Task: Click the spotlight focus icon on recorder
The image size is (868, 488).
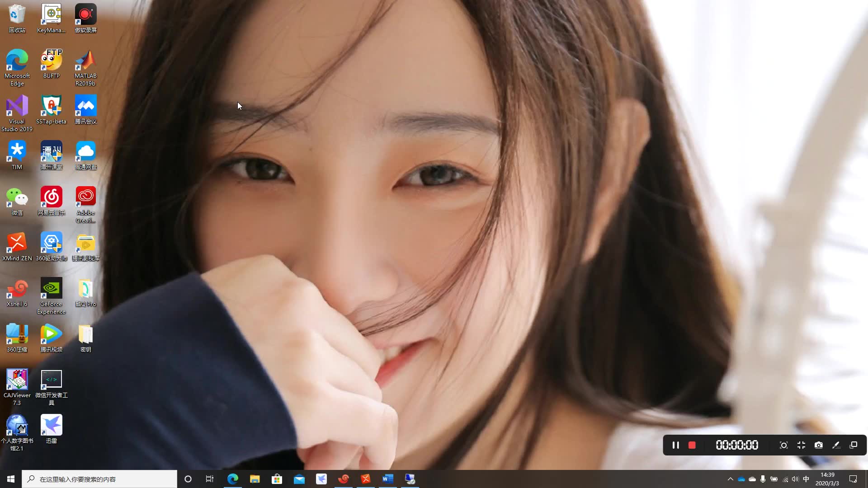Action: point(783,445)
